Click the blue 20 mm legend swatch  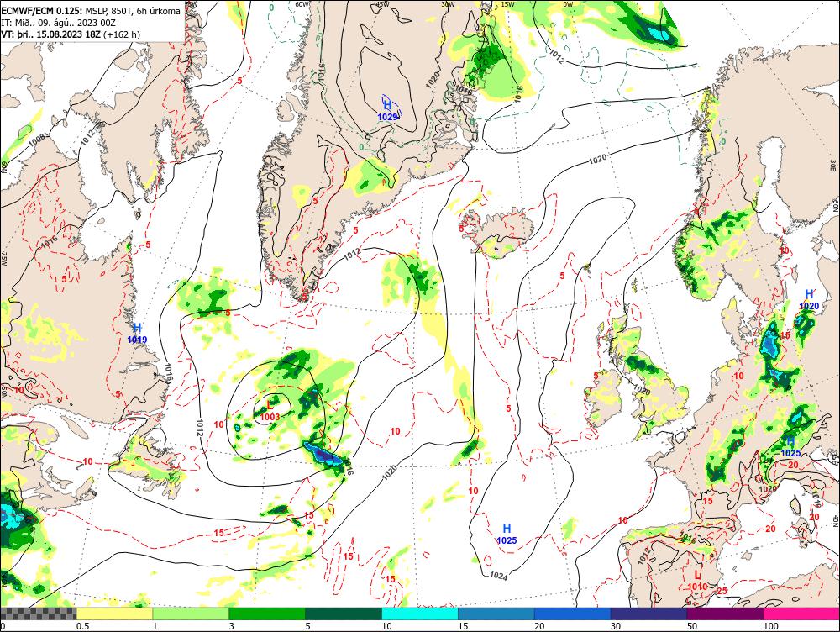pyautogui.click(x=573, y=614)
